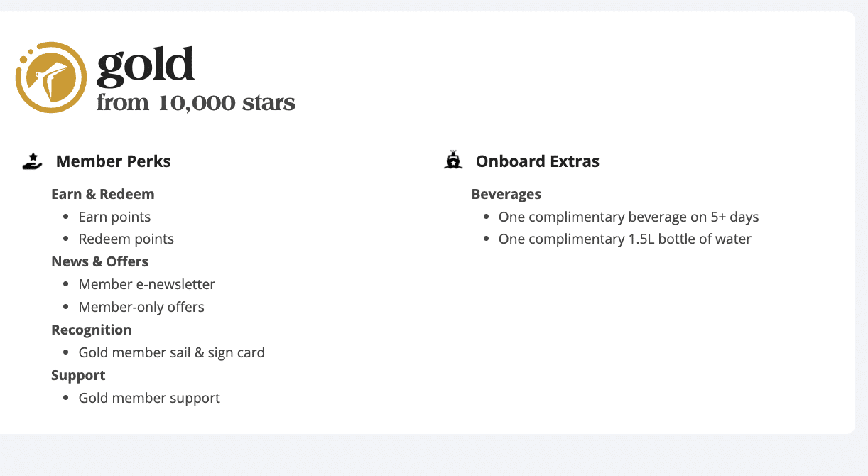Click the Earn & Redeem subheading

[x=103, y=194]
